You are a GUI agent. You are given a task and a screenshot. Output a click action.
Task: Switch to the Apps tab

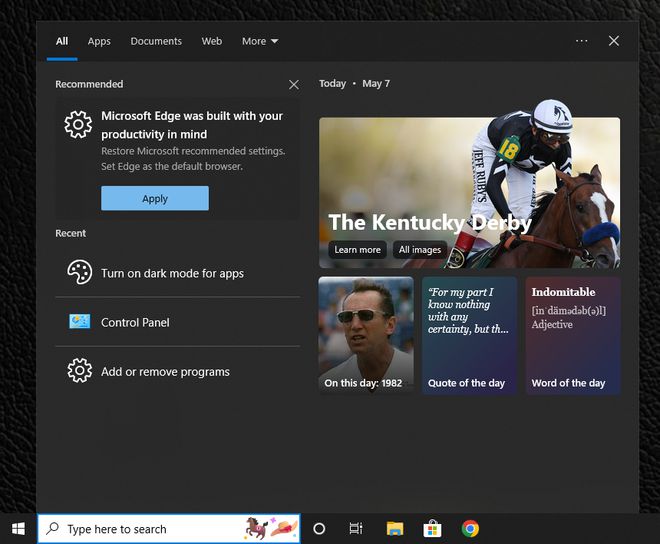click(x=99, y=41)
